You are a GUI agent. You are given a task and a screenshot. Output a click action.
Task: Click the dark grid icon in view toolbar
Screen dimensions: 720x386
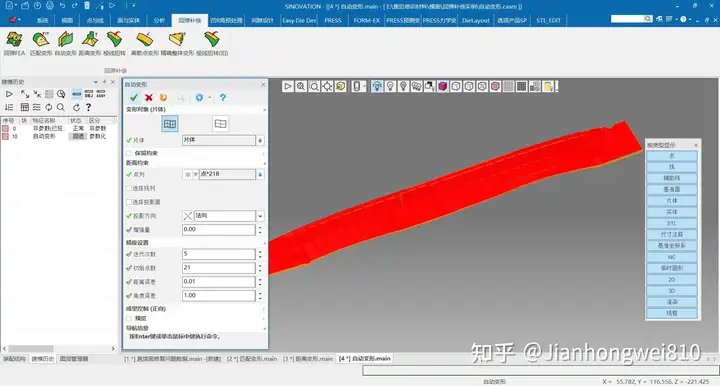(522, 86)
